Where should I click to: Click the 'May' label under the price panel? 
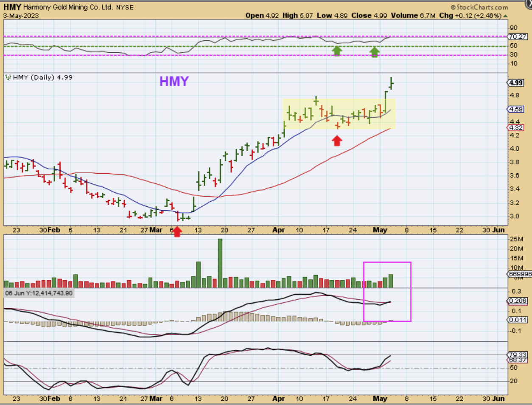380,230
